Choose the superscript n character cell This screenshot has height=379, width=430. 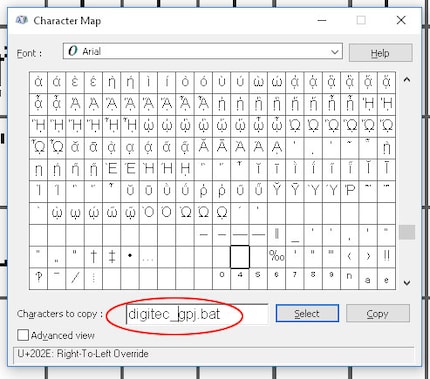coord(350,278)
